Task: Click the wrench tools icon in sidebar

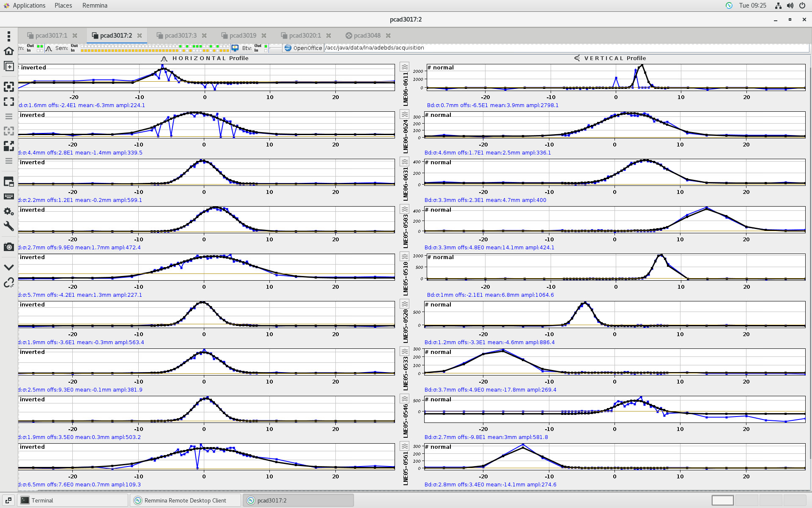Action: click(x=8, y=226)
